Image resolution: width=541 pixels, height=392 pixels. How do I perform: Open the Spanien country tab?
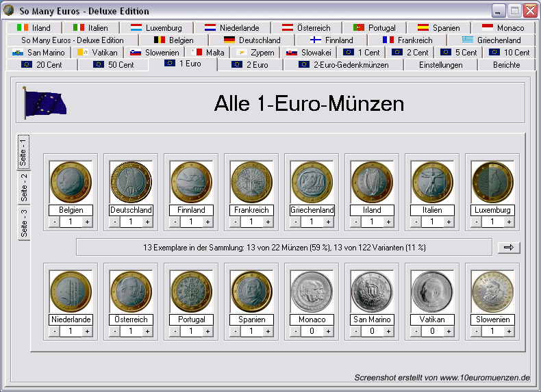click(x=438, y=28)
